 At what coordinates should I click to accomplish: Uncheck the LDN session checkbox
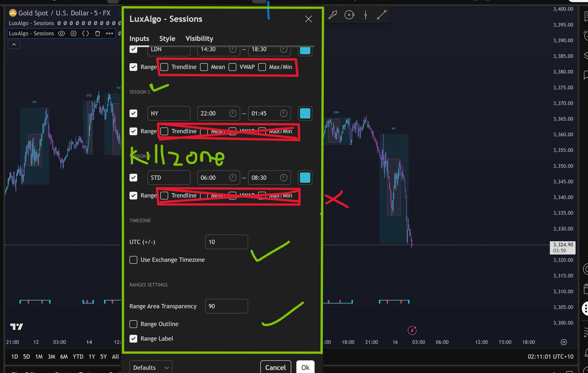pyautogui.click(x=133, y=49)
